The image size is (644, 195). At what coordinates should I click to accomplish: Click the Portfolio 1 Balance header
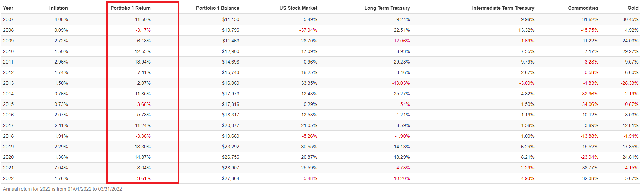[x=217, y=8]
